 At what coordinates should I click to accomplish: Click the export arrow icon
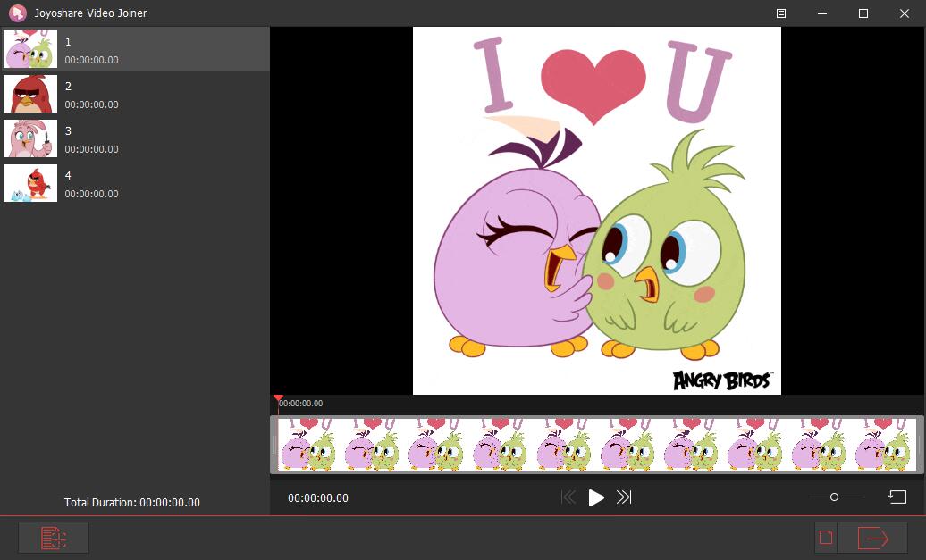pyautogui.click(x=874, y=538)
